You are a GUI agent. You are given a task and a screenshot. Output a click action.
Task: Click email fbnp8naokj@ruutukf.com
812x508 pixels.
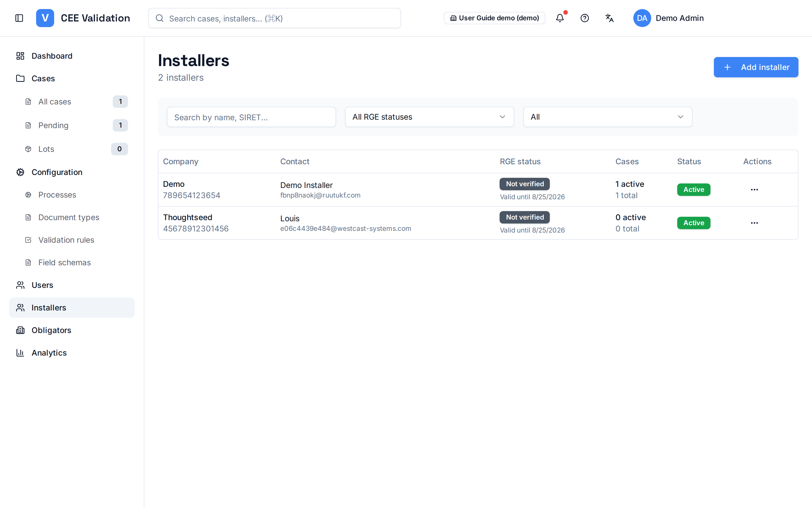click(320, 195)
